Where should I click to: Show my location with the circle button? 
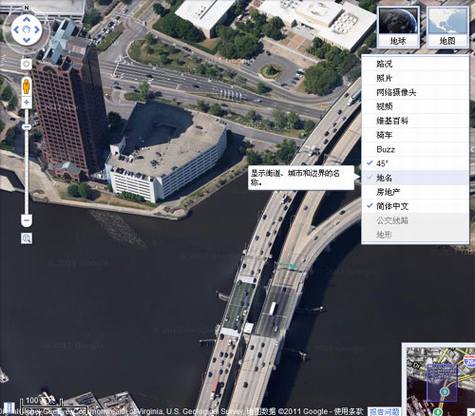[x=26, y=64]
